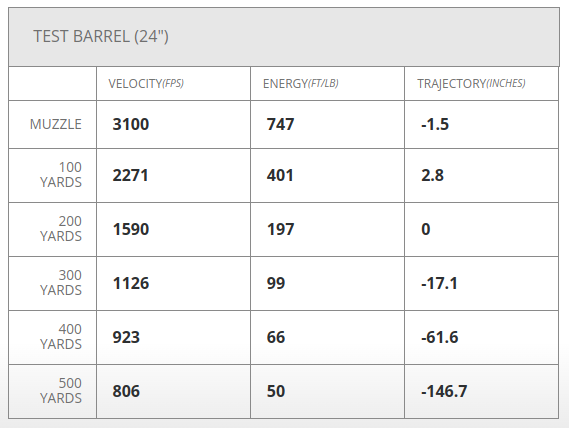Click the trajectory value -17.1

click(x=439, y=284)
